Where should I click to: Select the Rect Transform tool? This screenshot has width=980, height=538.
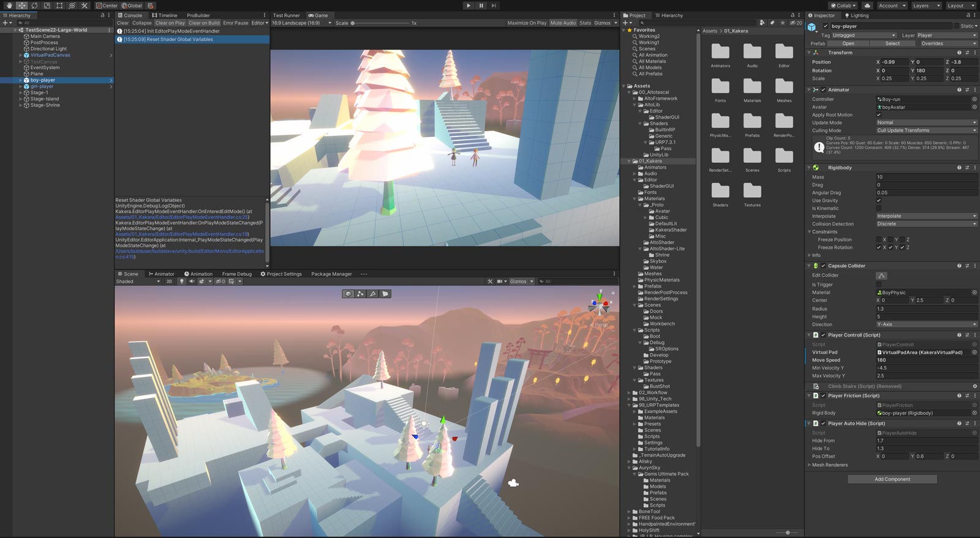point(59,6)
